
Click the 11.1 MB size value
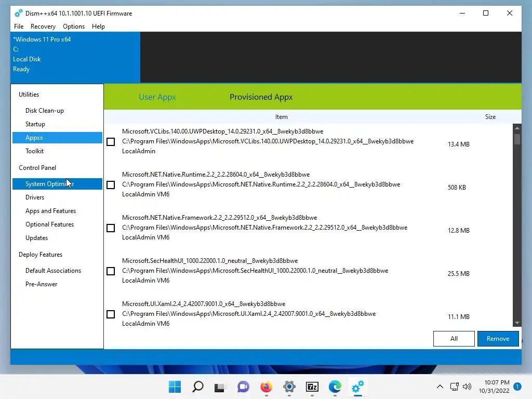click(458, 316)
